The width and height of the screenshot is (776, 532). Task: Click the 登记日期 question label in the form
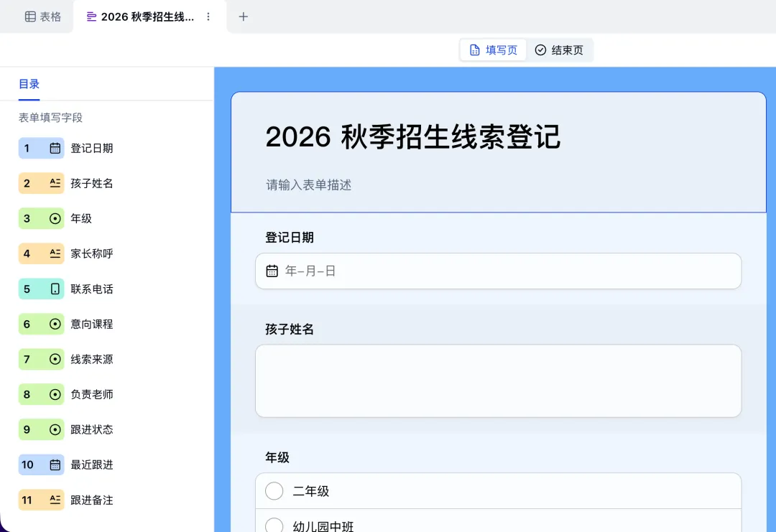pos(290,238)
